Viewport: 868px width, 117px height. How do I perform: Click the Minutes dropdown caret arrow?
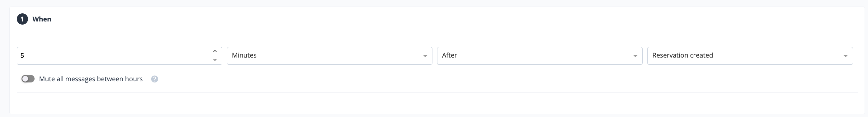[425, 56]
